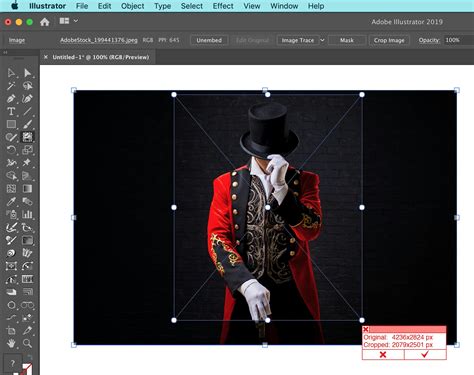Click the fill and stroke color swatch
The image size is (474, 375).
point(27,369)
